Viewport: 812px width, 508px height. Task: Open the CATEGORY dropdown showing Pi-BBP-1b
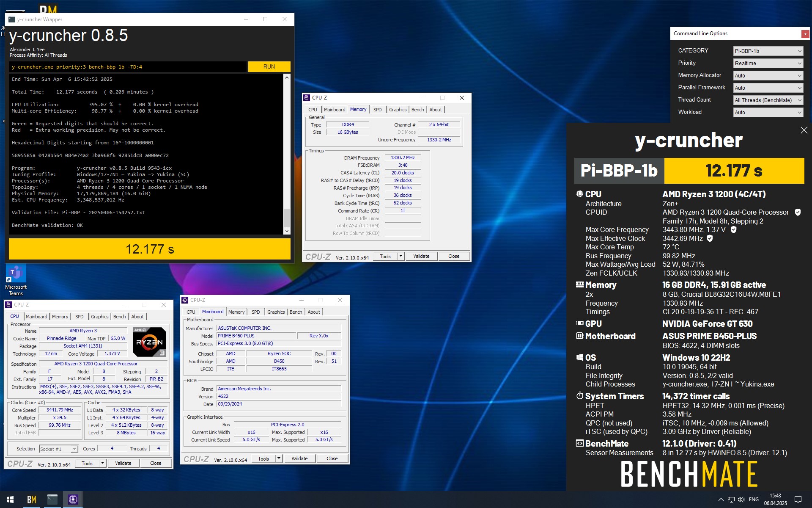click(x=768, y=51)
